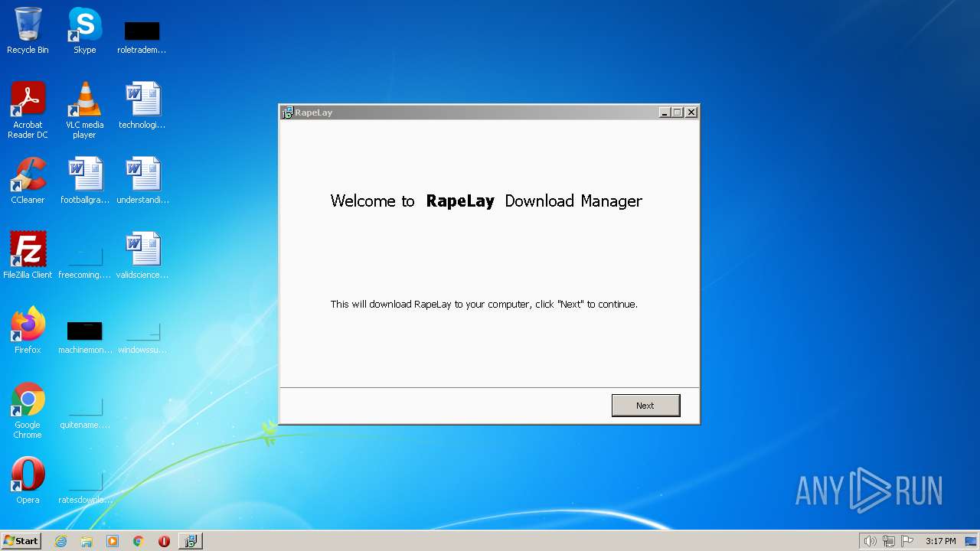
Task: Open the Recycle Bin desktop icon
Action: pyautogui.click(x=28, y=31)
